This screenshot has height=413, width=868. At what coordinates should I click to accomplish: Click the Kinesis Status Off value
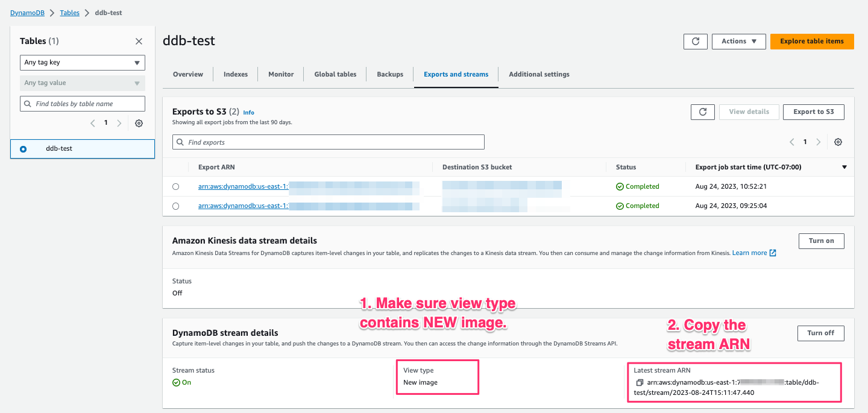tap(177, 293)
